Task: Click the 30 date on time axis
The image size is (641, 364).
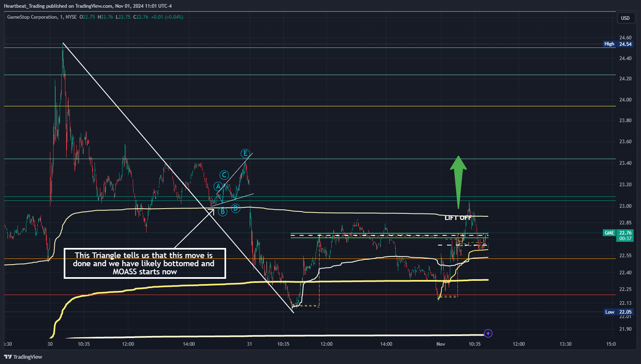Action: pos(50,344)
